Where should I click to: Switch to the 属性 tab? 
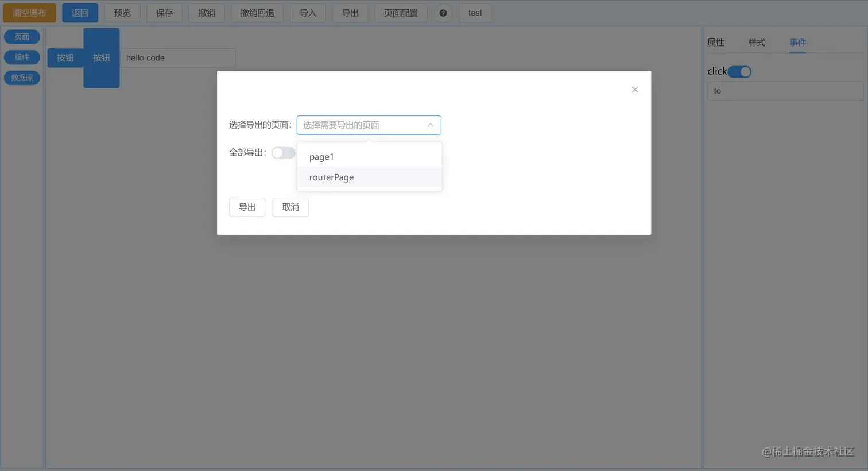coord(716,42)
